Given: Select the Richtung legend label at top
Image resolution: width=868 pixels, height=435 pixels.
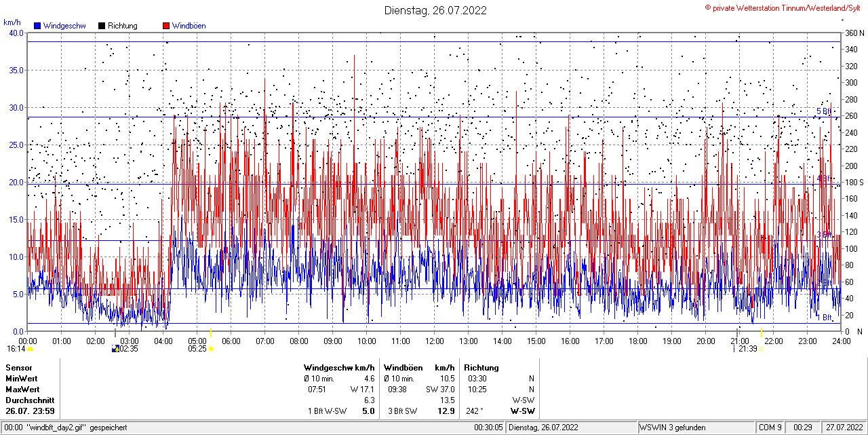Looking at the screenshot, I should pyautogui.click(x=123, y=26).
